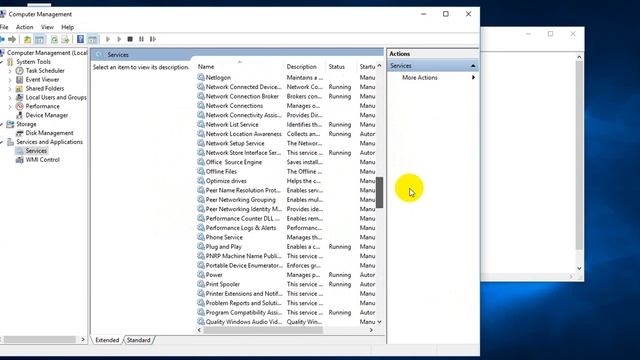Switch to the Standard tab
The image size is (640, 360).
[x=139, y=340]
